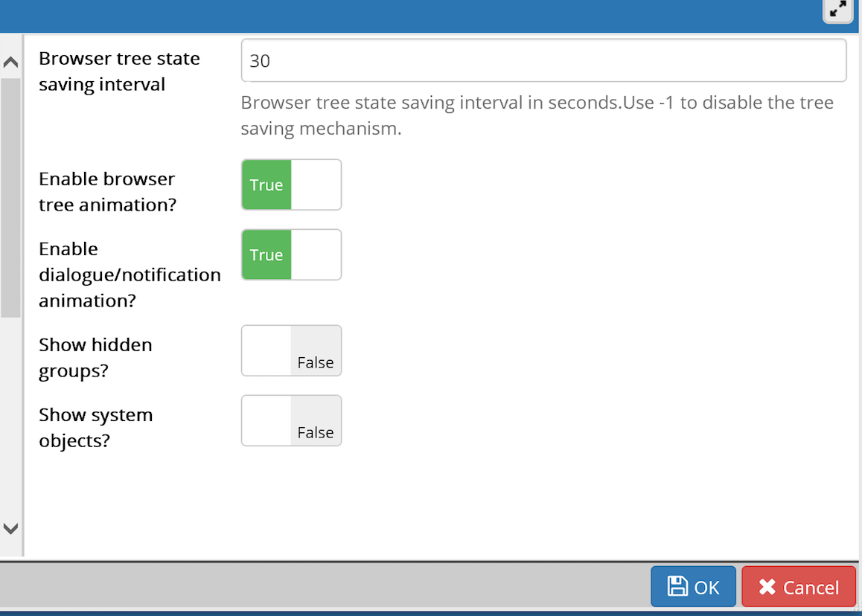Click the 'True' text on the tree animation toggle

[266, 185]
